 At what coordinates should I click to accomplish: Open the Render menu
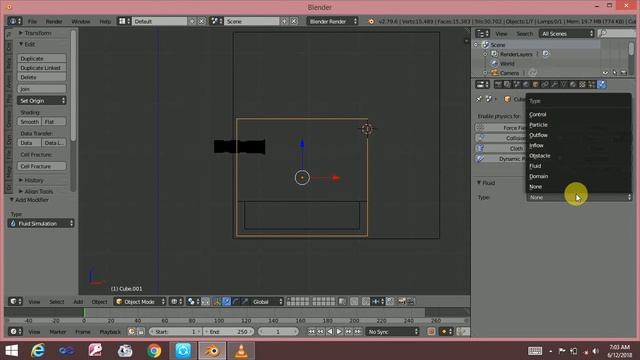tap(54, 21)
